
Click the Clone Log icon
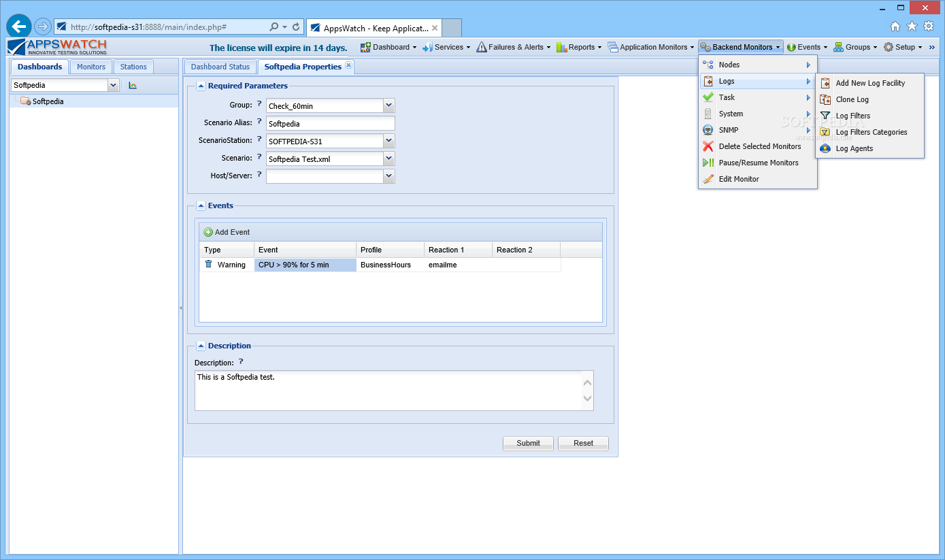coord(825,99)
